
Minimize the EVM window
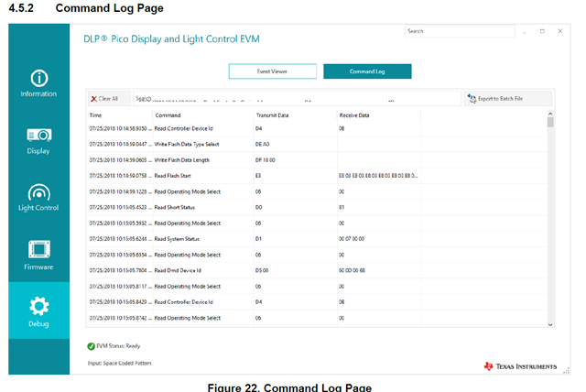click(525, 32)
